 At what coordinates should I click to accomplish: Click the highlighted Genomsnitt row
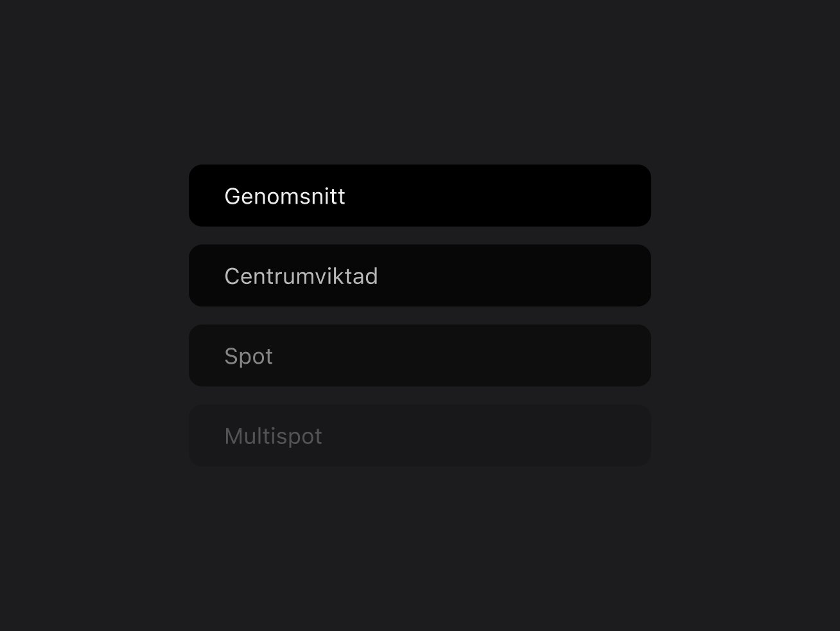tap(419, 195)
